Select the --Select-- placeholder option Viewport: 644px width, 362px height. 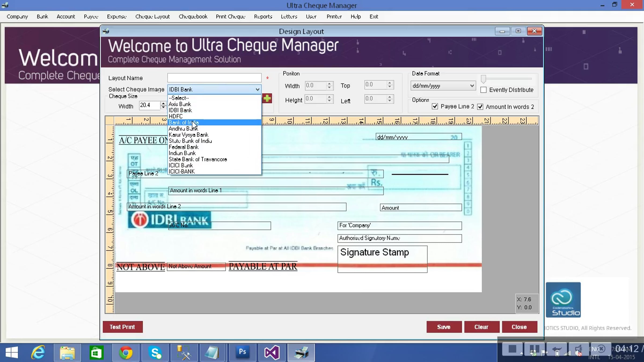[x=214, y=98]
